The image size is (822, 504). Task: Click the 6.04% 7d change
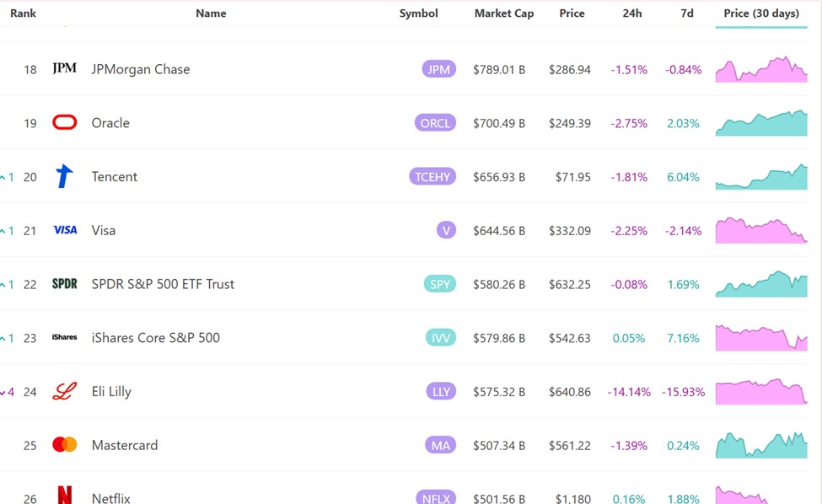pos(683,177)
